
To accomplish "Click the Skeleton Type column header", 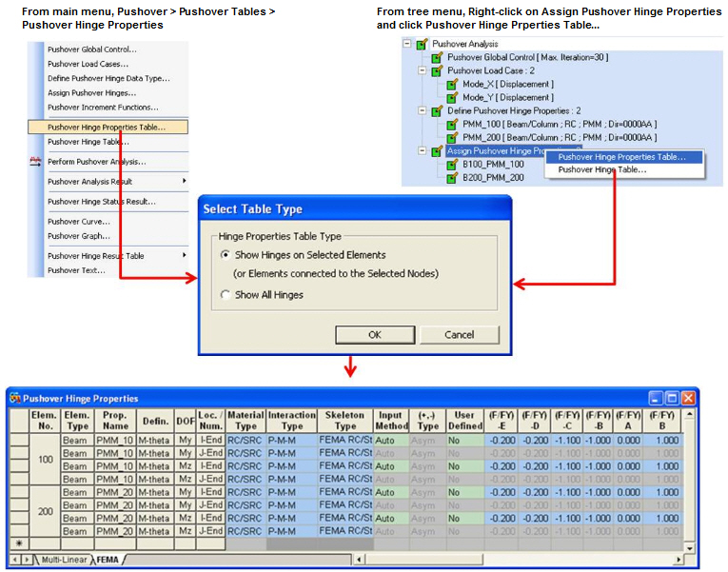I will (344, 421).
